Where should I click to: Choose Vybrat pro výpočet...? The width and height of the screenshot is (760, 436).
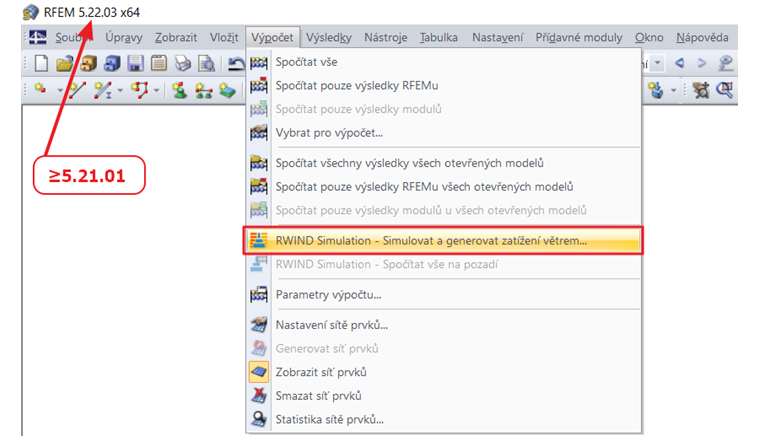(x=445, y=133)
